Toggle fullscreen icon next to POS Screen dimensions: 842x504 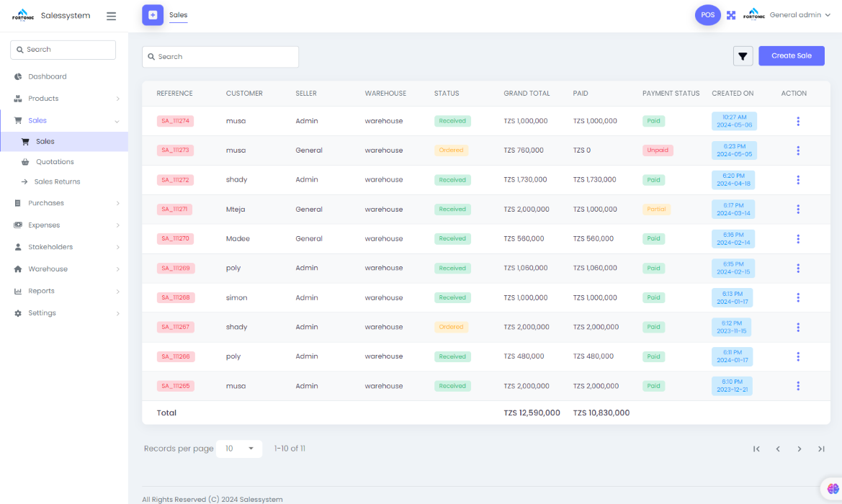coord(731,15)
